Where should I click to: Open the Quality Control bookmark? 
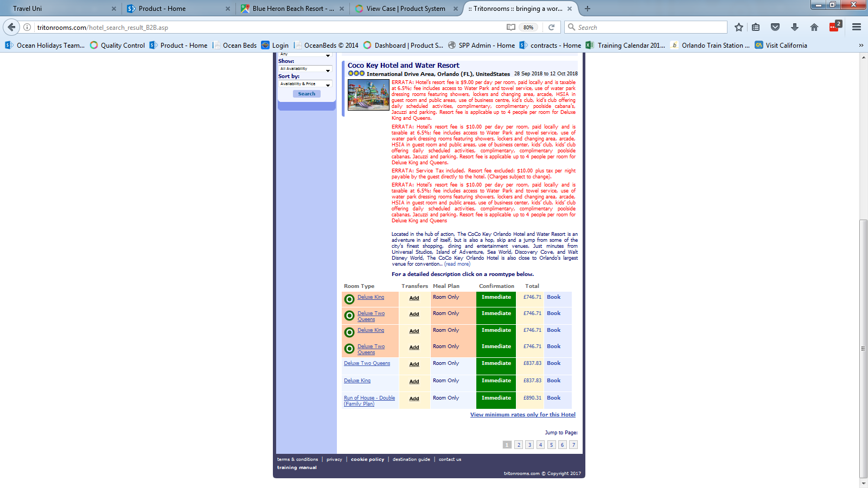pyautogui.click(x=118, y=46)
